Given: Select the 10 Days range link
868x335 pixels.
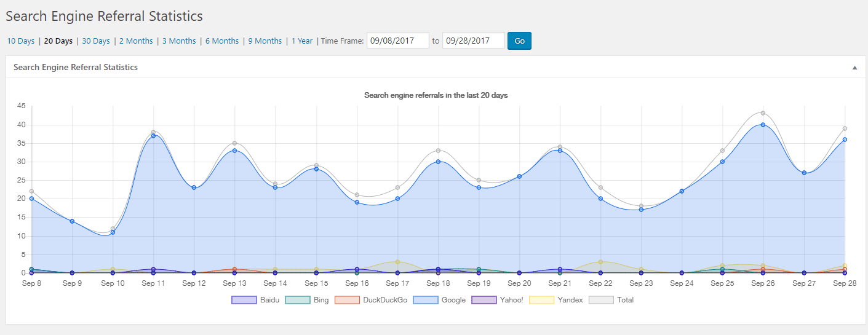Looking at the screenshot, I should pyautogui.click(x=21, y=41).
